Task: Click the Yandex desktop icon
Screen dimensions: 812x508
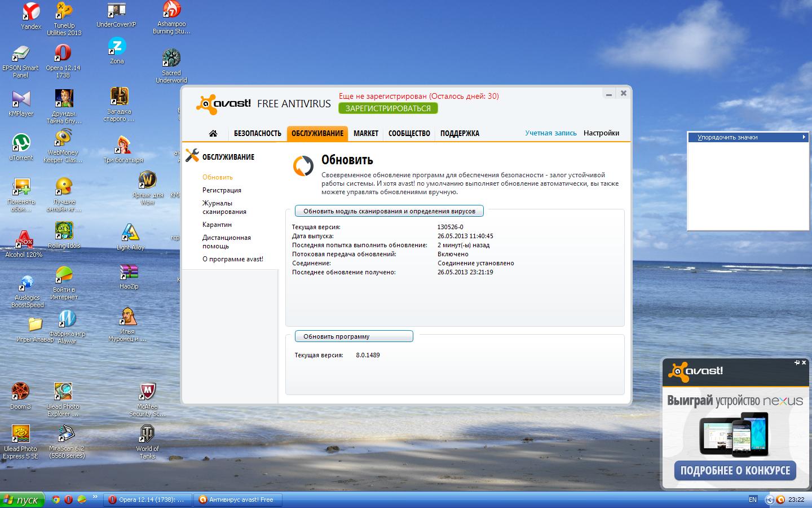Action: coord(31,16)
